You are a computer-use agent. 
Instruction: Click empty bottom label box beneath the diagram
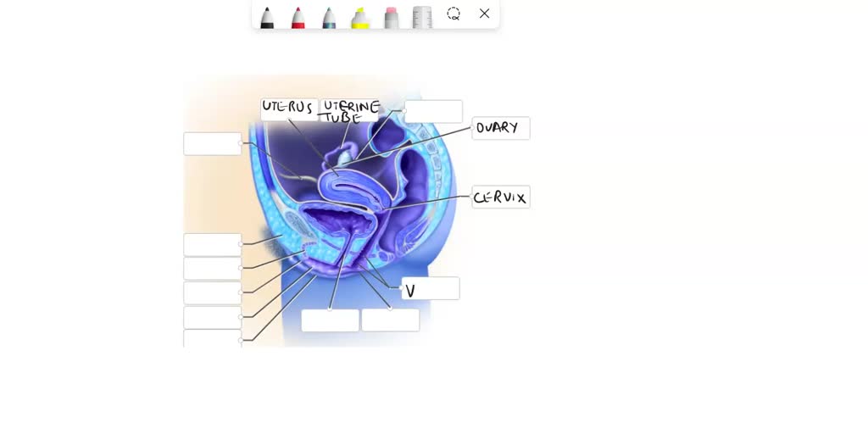(x=330, y=320)
